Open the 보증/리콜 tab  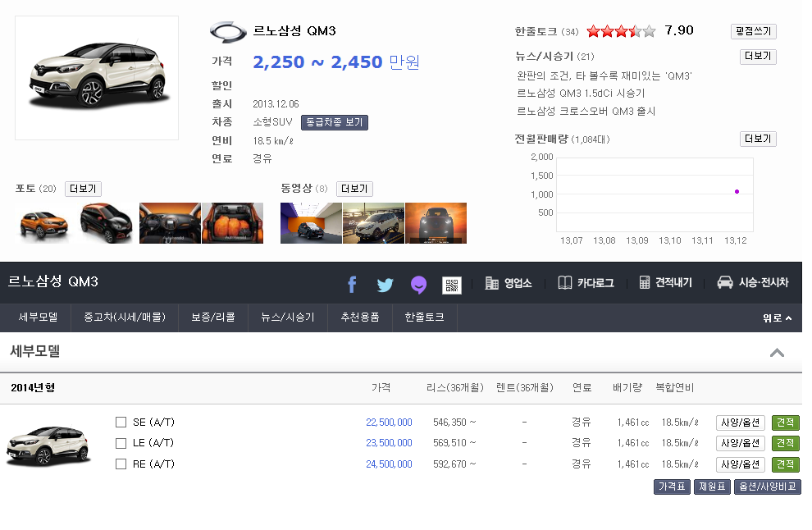(212, 318)
